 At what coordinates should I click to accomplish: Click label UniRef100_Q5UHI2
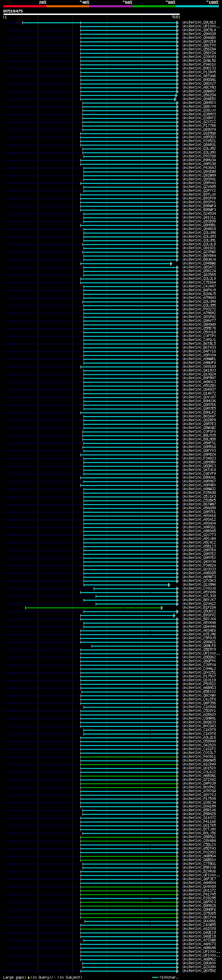point(199,612)
